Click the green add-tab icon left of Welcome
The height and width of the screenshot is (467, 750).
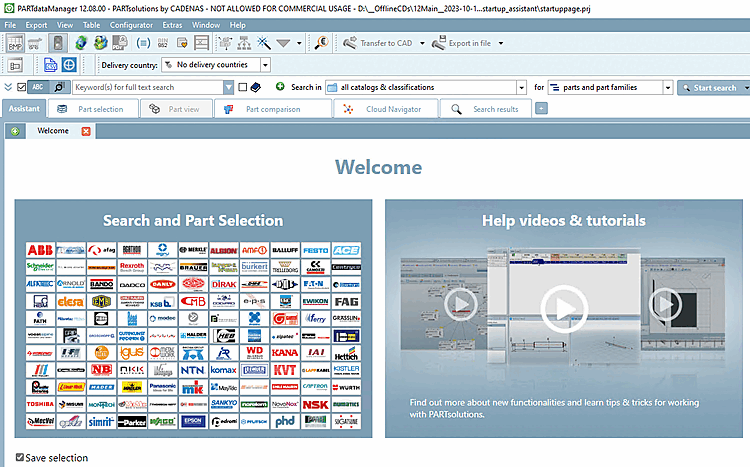click(15, 131)
